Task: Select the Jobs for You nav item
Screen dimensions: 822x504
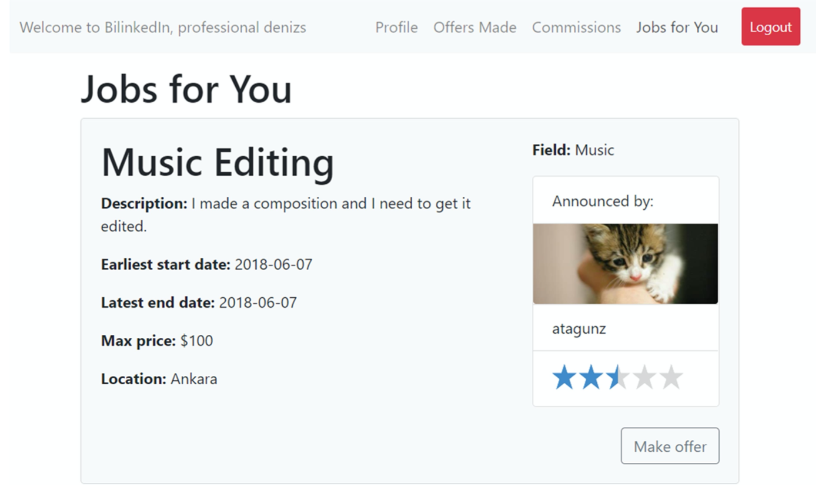Action: point(677,28)
